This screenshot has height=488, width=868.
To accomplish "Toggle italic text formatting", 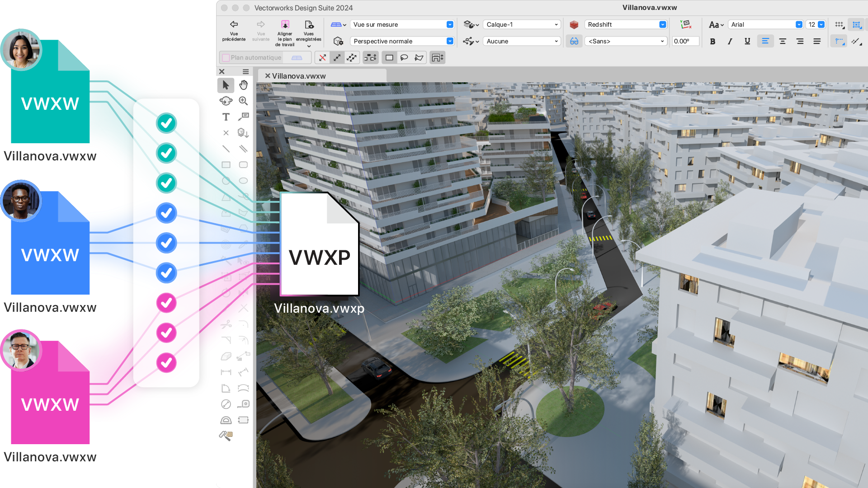I will pos(730,41).
